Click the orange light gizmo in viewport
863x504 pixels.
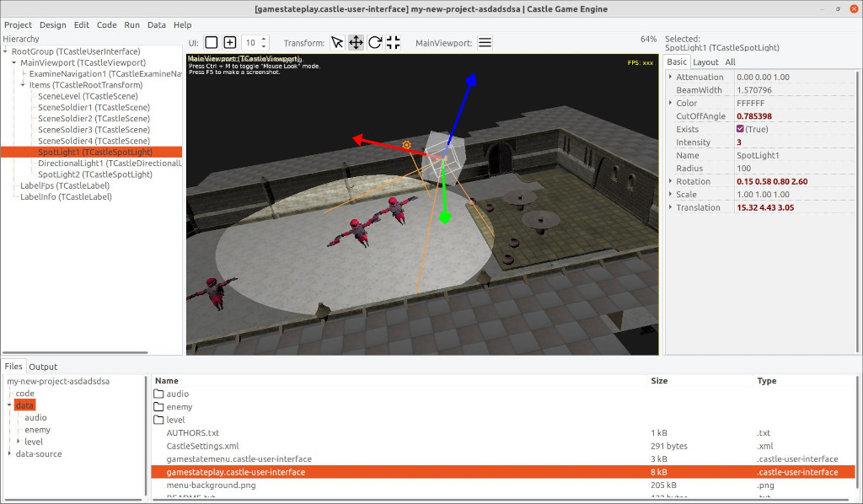(407, 145)
